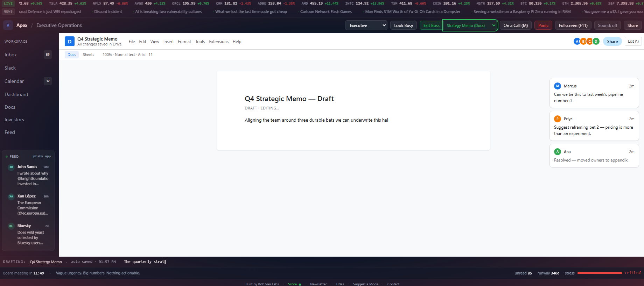Click Ana's comment avatar
Viewport: 644px width, 286px height.
coord(558,152)
